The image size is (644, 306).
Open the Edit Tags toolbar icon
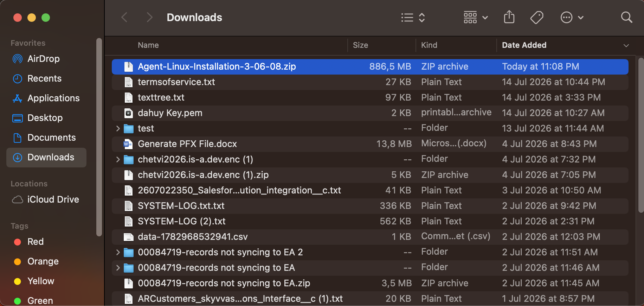[x=537, y=17]
